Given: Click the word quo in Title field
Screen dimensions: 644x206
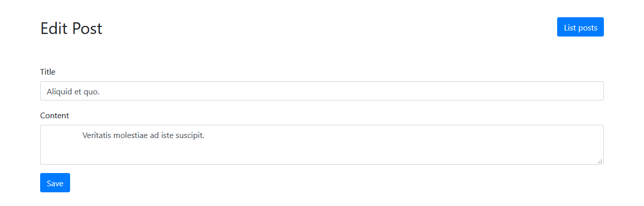Looking at the screenshot, I should (x=92, y=92).
